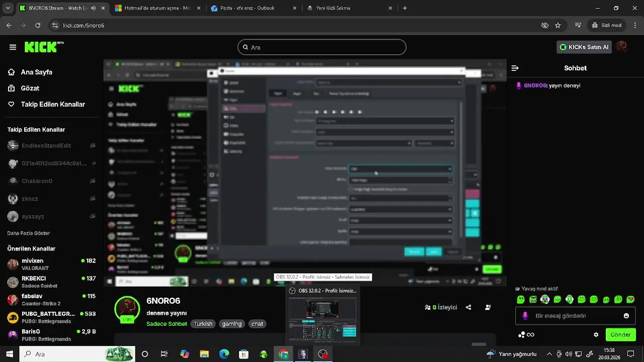The image size is (644, 362).
Task: Open Takip Edilen Kanallar in the sidebar
Action: click(x=46, y=104)
